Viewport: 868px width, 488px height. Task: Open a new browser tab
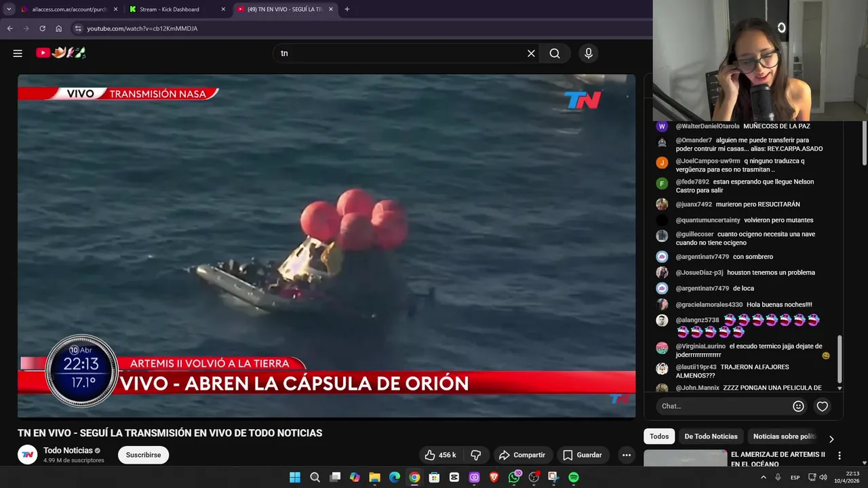pyautogui.click(x=347, y=9)
